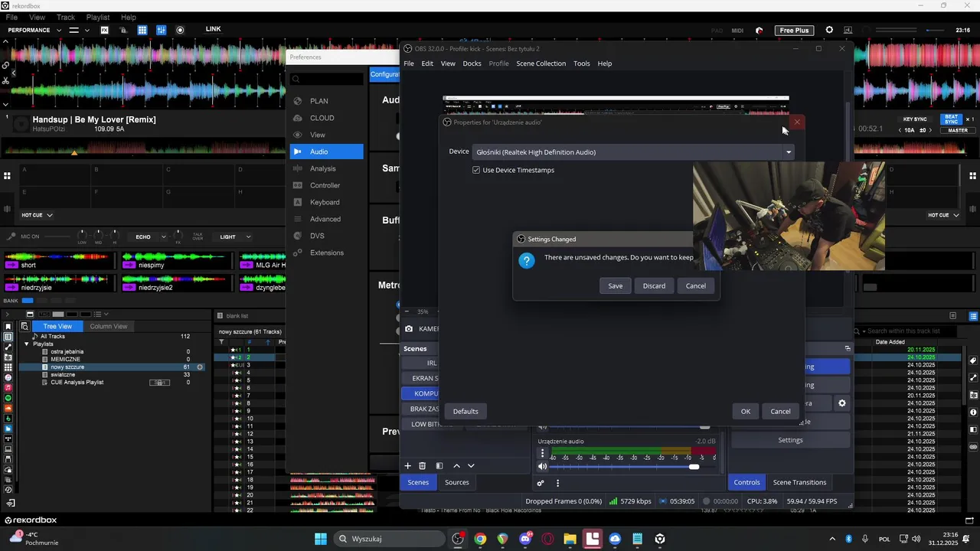Click the plus icon on nowy szczure playlist row
The width and height of the screenshot is (980, 551).
pyautogui.click(x=200, y=367)
